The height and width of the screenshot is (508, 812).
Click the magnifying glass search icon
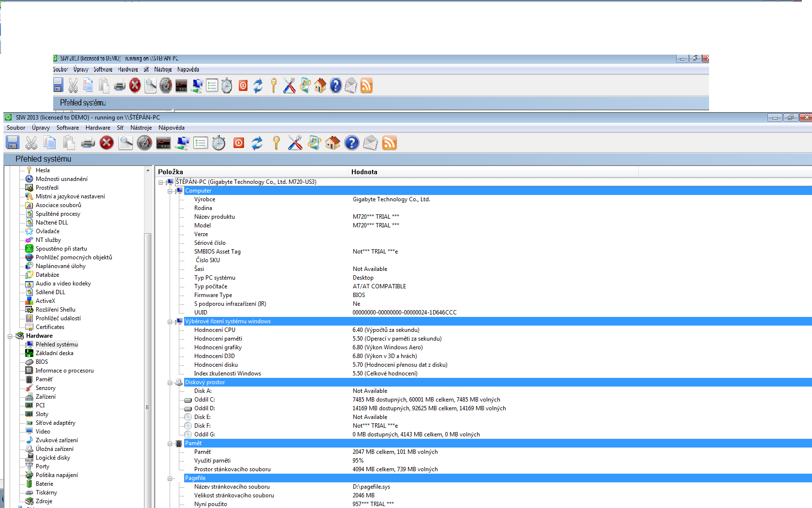[x=126, y=143]
